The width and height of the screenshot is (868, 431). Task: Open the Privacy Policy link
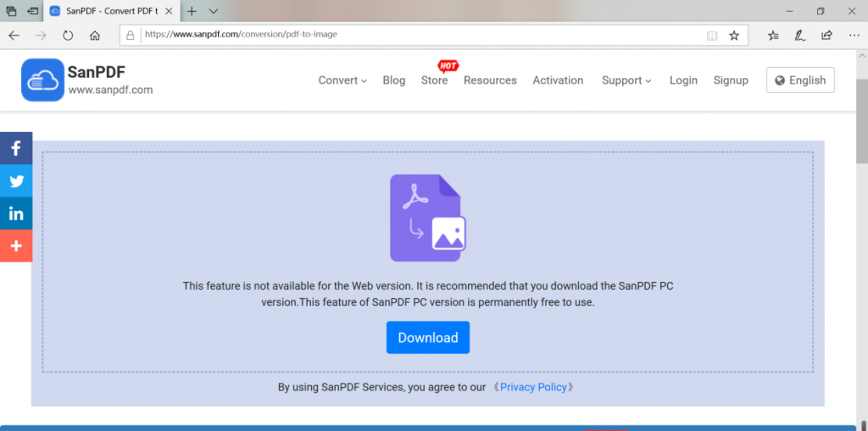(533, 387)
